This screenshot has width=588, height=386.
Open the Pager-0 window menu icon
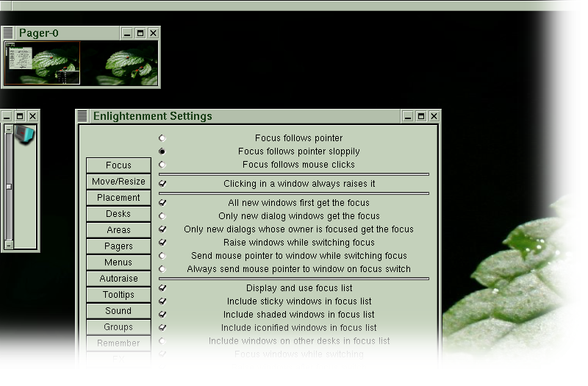(8, 32)
